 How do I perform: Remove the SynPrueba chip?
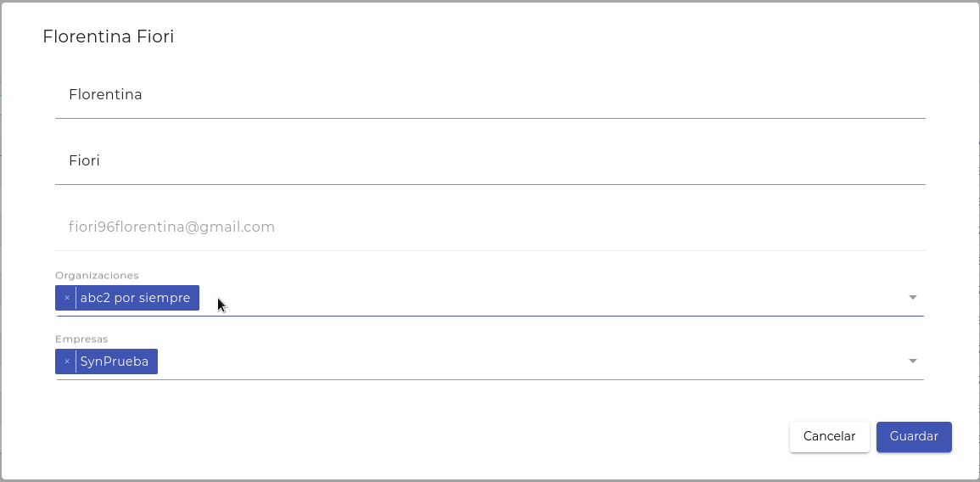click(67, 361)
